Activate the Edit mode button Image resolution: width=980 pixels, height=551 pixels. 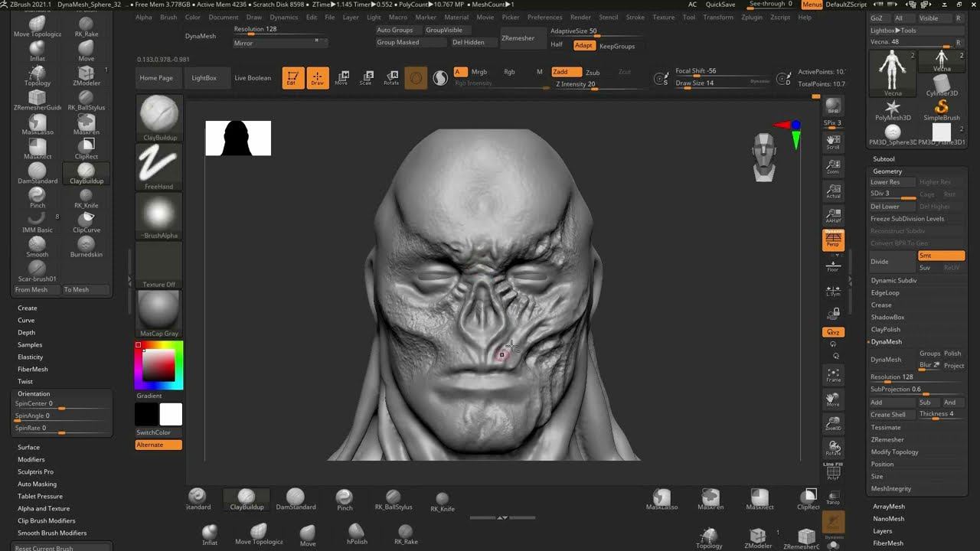click(x=293, y=78)
